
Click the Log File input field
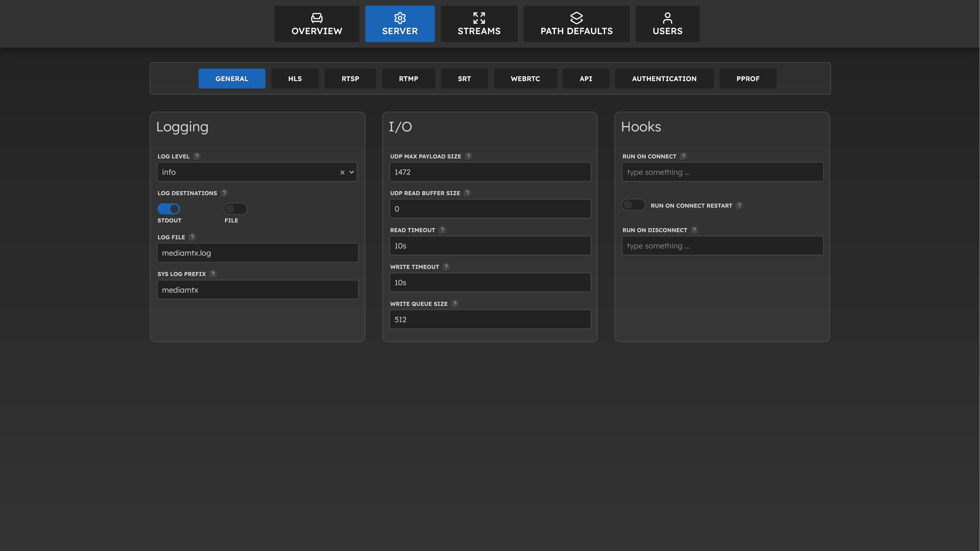tap(258, 253)
